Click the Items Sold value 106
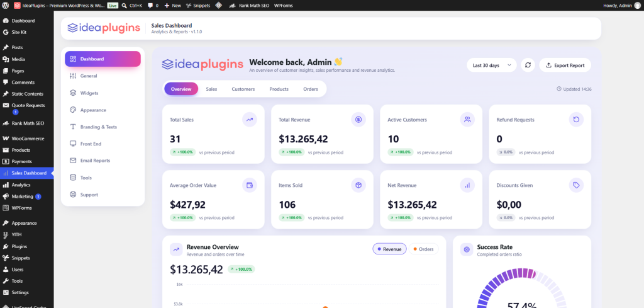Screen dimensions: 644x308 (287, 204)
